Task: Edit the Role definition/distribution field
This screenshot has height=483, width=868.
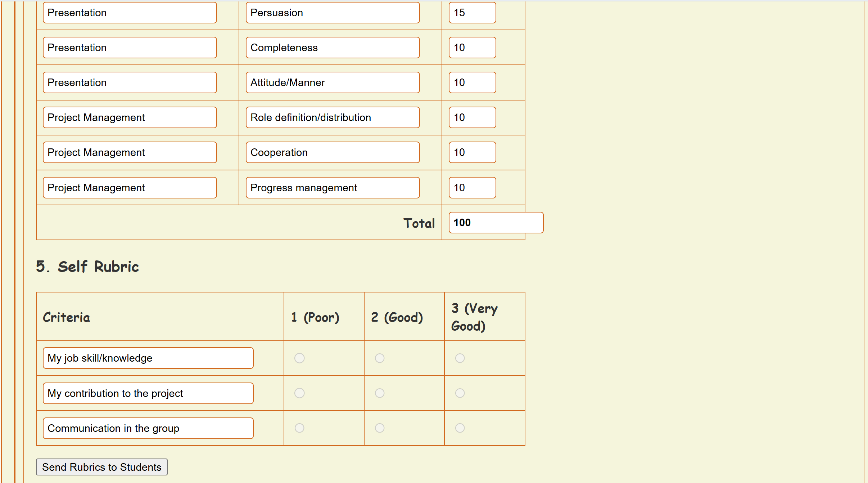Action: (333, 117)
